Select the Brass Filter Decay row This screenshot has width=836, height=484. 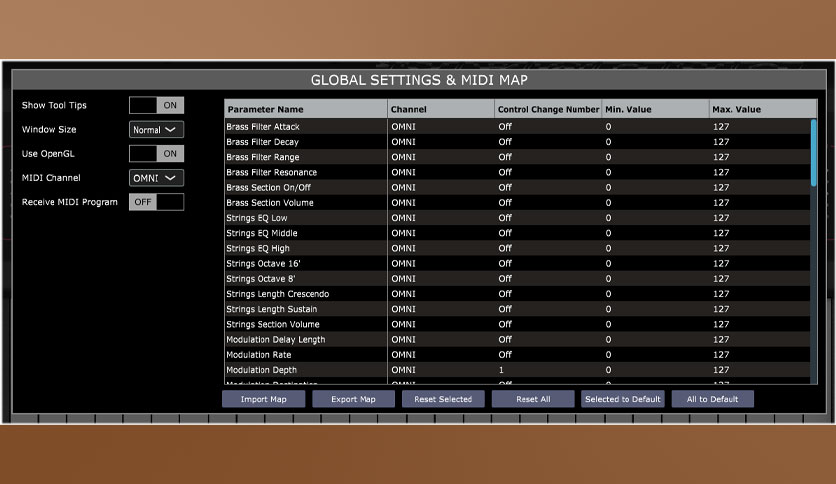pos(517,142)
